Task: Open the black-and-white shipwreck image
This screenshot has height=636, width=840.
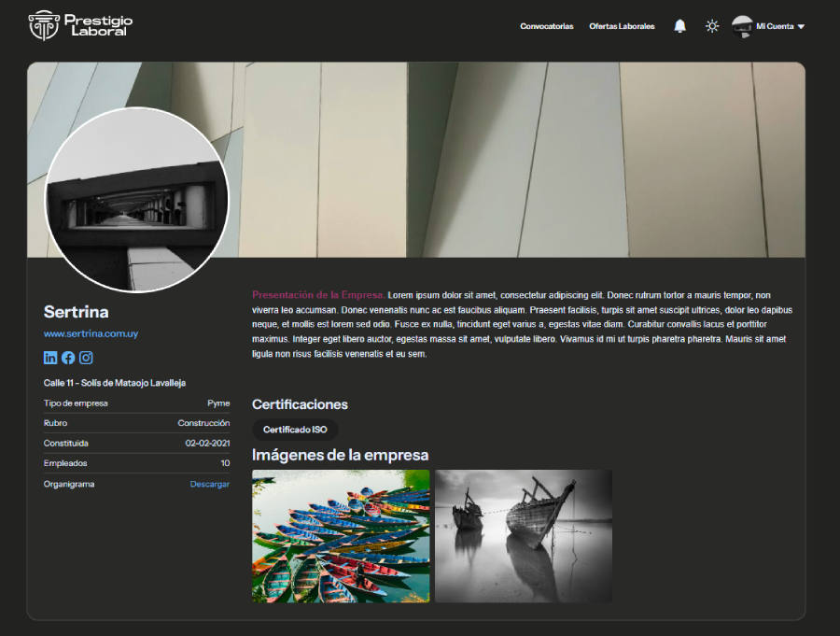Action: point(524,536)
